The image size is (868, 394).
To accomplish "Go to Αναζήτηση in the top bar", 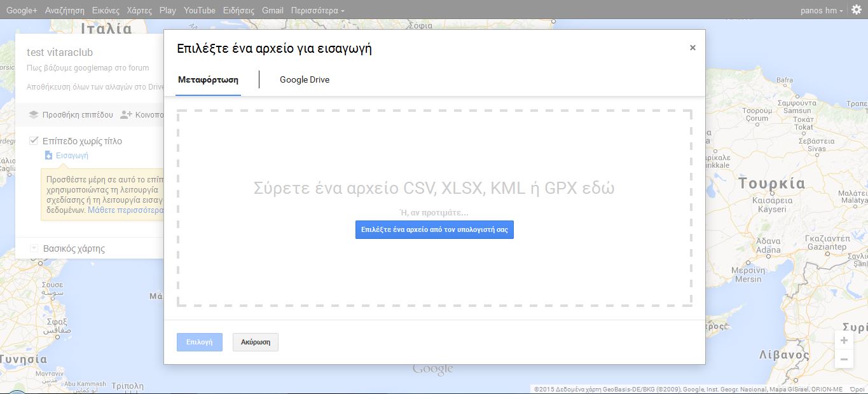I will tap(65, 10).
